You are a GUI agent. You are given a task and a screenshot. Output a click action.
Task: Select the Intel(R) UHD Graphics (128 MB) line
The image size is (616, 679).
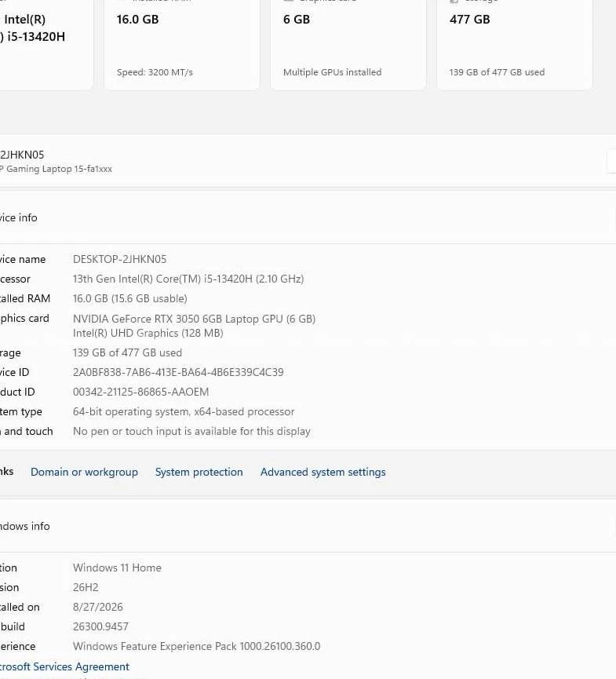pos(148,333)
